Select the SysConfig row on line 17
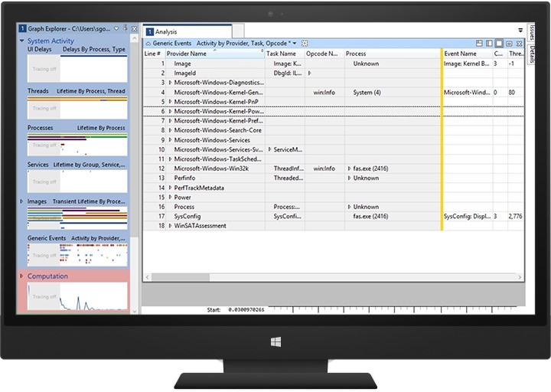Viewport: 551px width, 392px height. [x=334, y=216]
